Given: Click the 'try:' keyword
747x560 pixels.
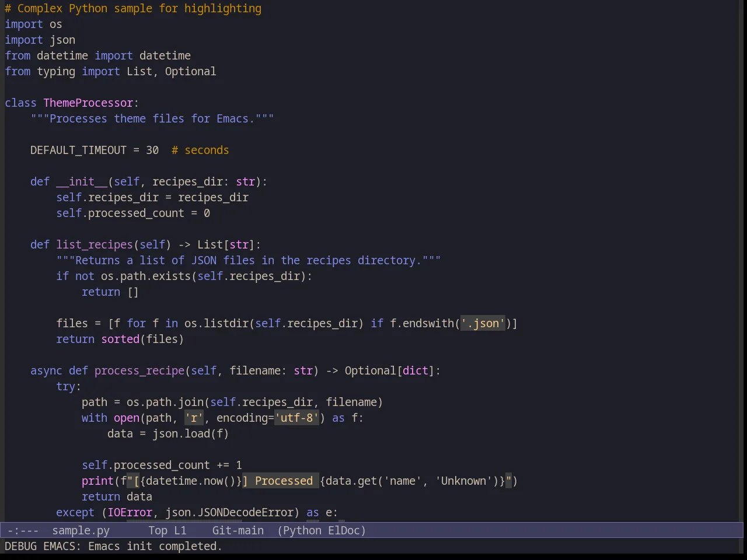Looking at the screenshot, I should [69, 386].
